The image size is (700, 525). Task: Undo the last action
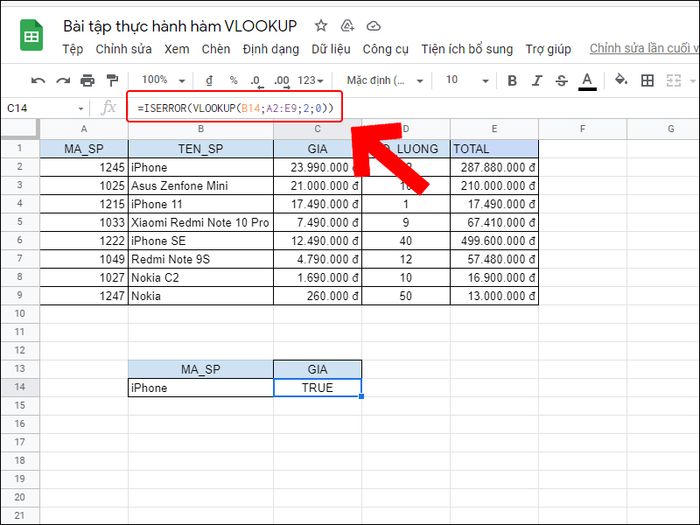38,80
